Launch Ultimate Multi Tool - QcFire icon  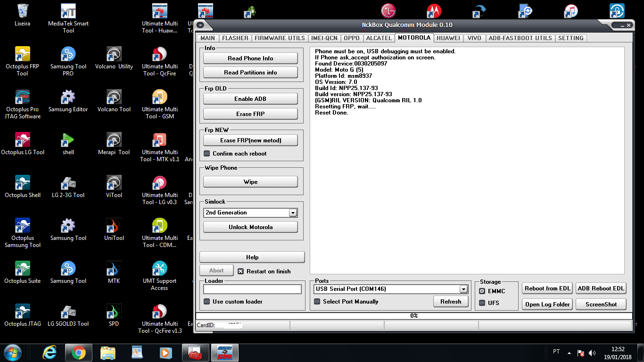point(160,61)
